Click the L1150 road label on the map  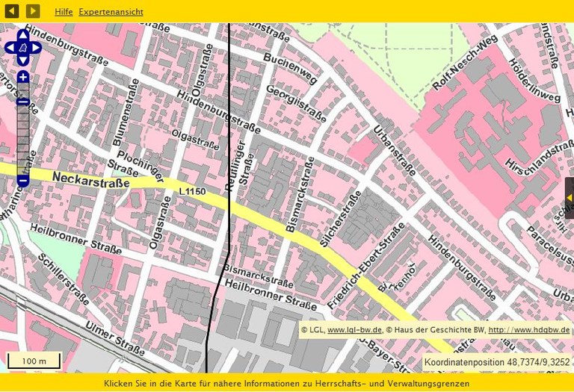(192, 192)
